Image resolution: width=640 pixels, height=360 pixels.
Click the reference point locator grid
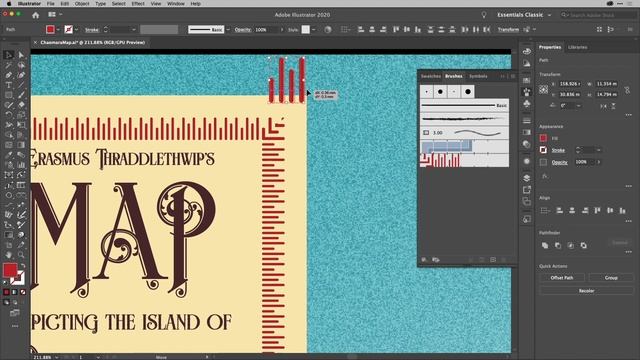click(544, 89)
